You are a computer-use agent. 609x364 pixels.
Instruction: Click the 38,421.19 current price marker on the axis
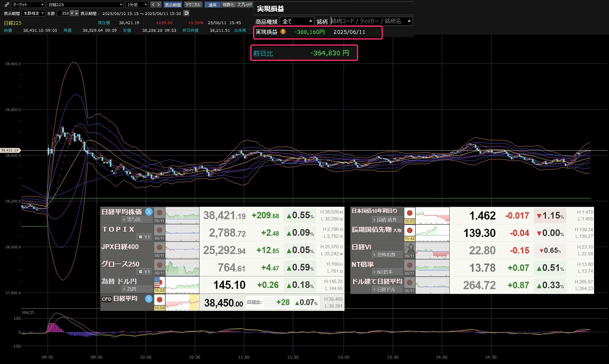click(10, 150)
